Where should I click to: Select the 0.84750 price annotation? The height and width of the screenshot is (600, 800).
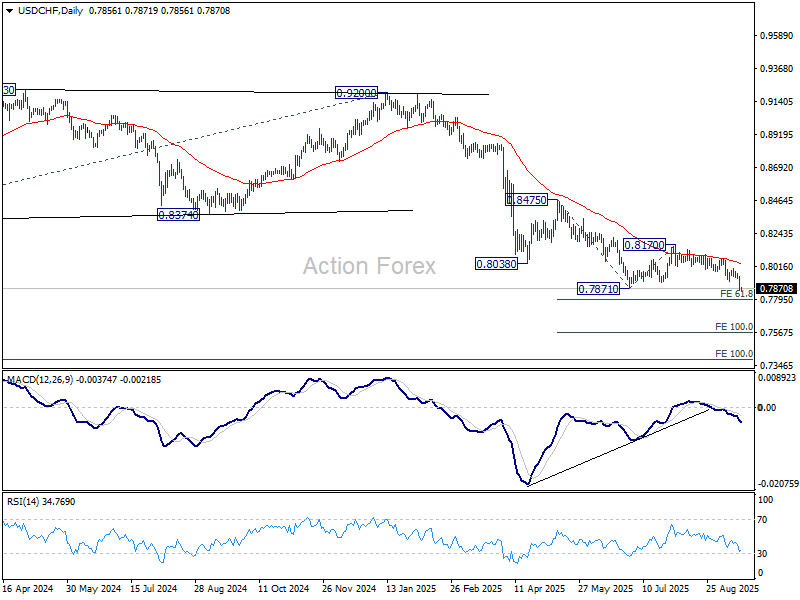526,200
